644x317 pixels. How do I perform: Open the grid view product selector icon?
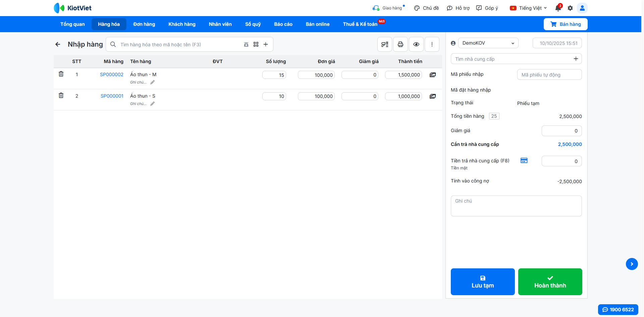pos(256,44)
